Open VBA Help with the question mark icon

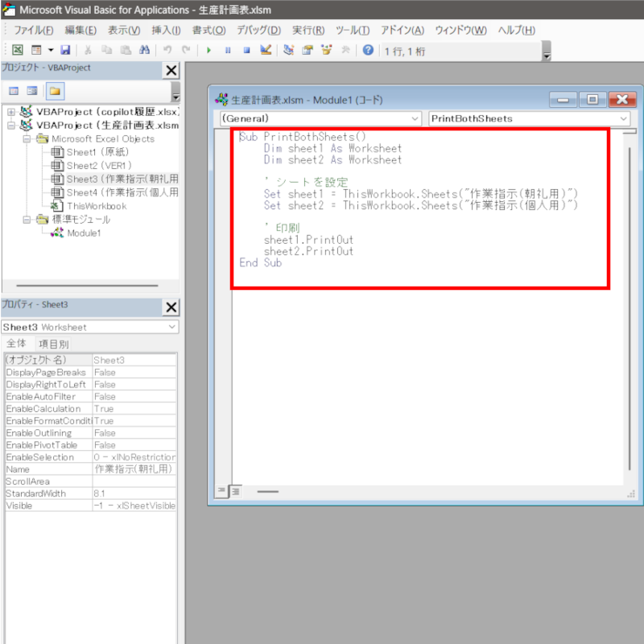pos(368,50)
